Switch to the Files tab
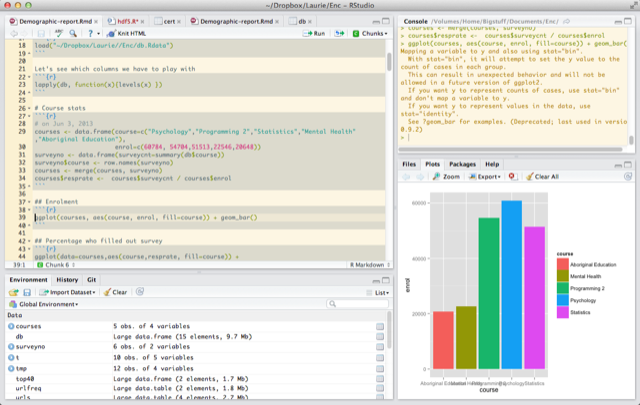 point(409,164)
